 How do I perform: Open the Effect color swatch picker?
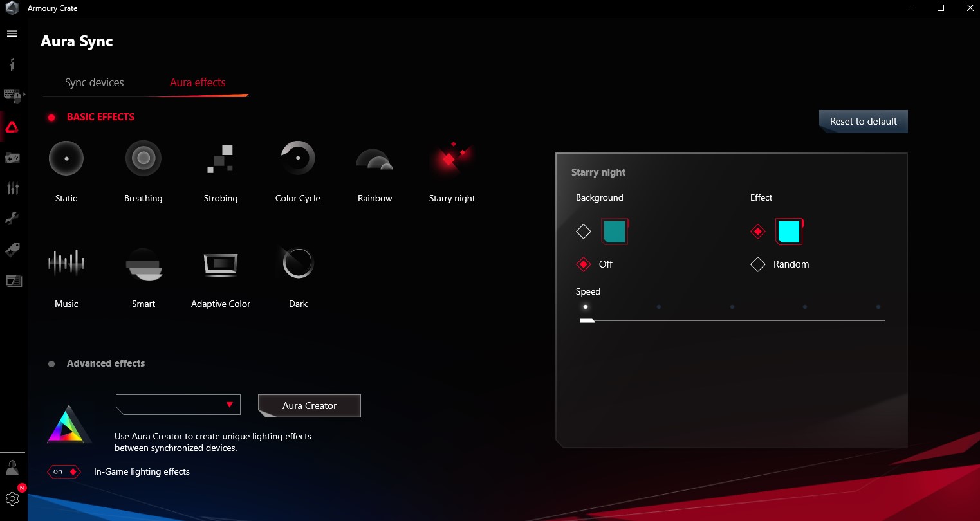click(789, 231)
